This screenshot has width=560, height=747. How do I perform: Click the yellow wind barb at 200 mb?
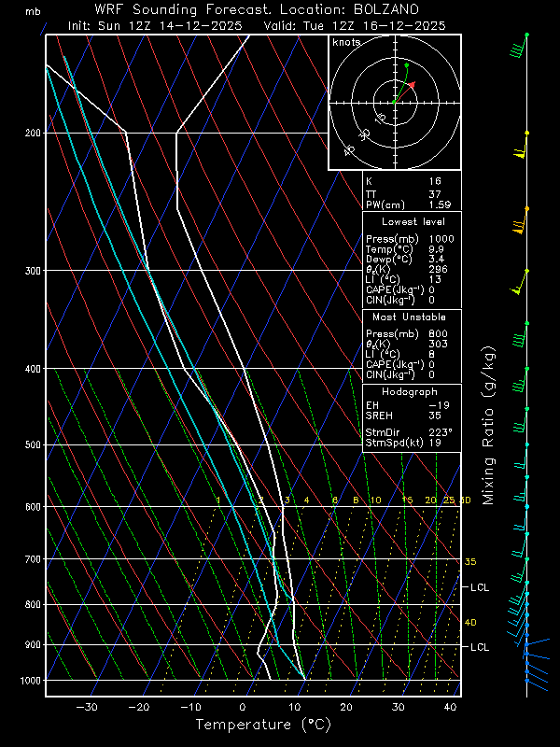[x=522, y=146]
